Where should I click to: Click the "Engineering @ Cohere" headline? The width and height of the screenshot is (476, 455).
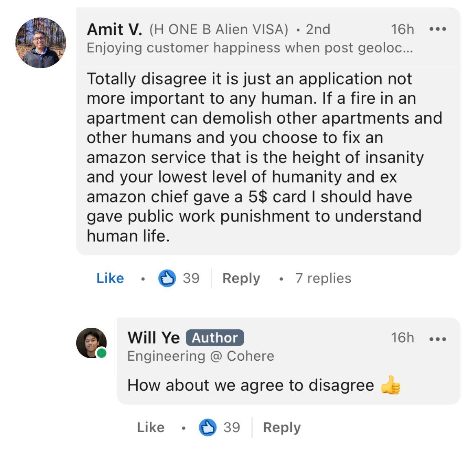tap(201, 356)
